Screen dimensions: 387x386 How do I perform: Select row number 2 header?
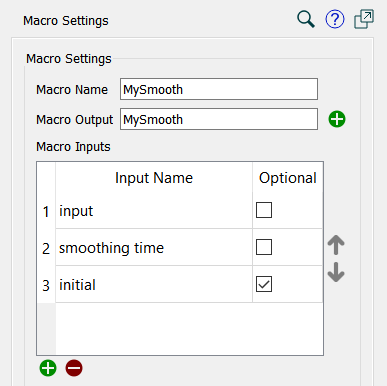(46, 248)
